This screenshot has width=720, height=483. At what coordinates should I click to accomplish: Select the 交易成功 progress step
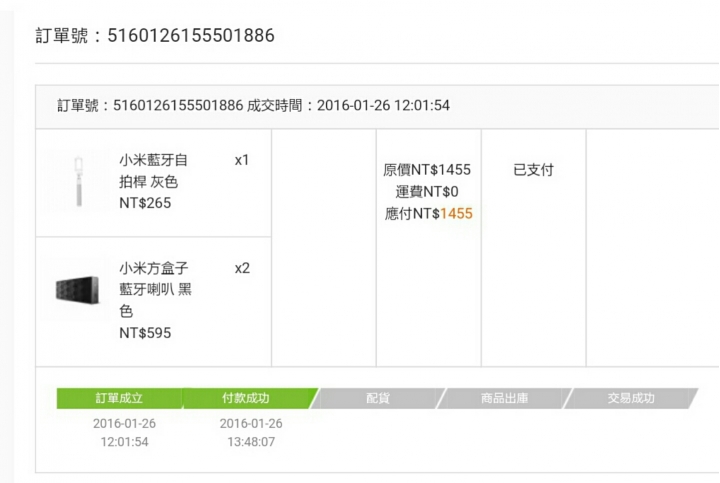pos(631,398)
